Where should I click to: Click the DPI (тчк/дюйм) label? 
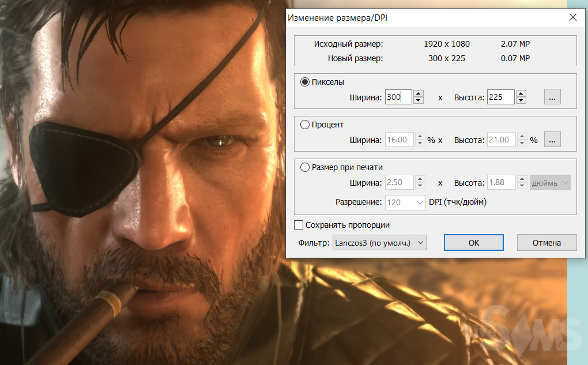tap(458, 202)
